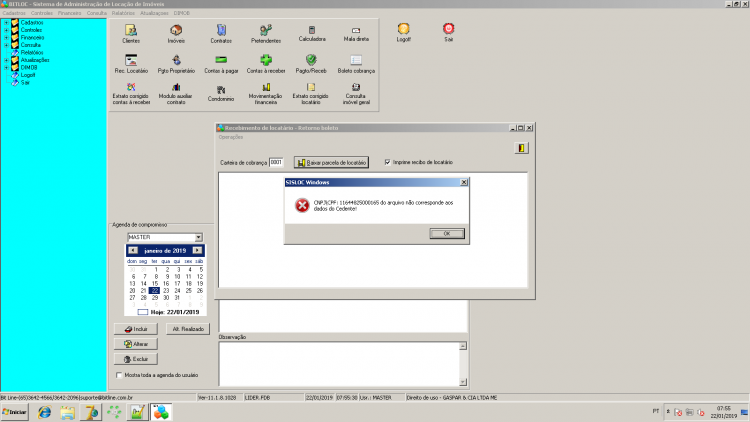The width and height of the screenshot is (750, 422).
Task: Click the exit door icon in Retorno boleto window
Action: point(521,148)
